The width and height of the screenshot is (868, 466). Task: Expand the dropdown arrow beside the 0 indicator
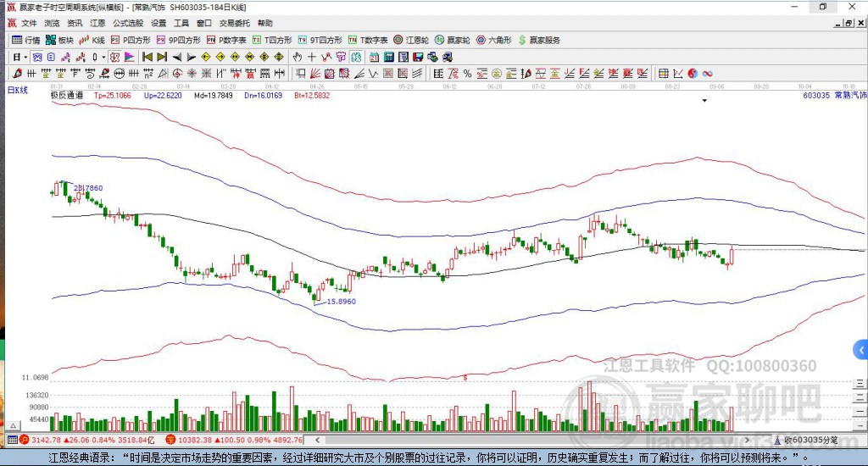103,57
